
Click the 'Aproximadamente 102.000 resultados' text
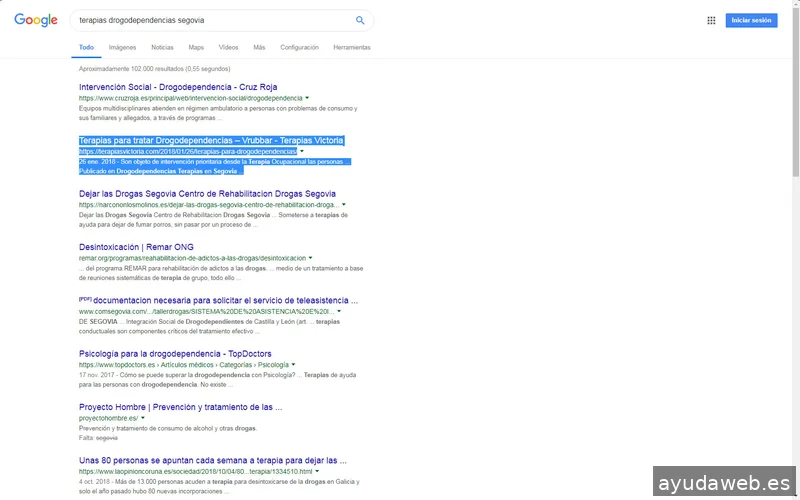click(155, 69)
